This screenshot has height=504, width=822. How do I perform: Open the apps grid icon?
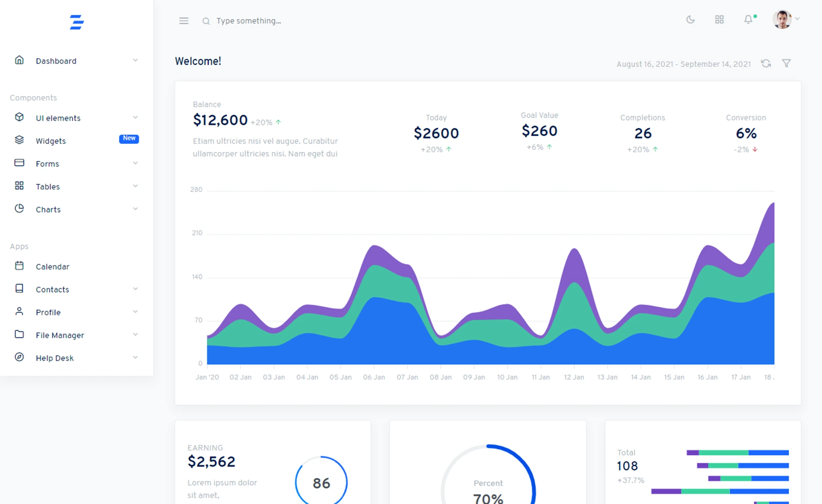click(719, 20)
